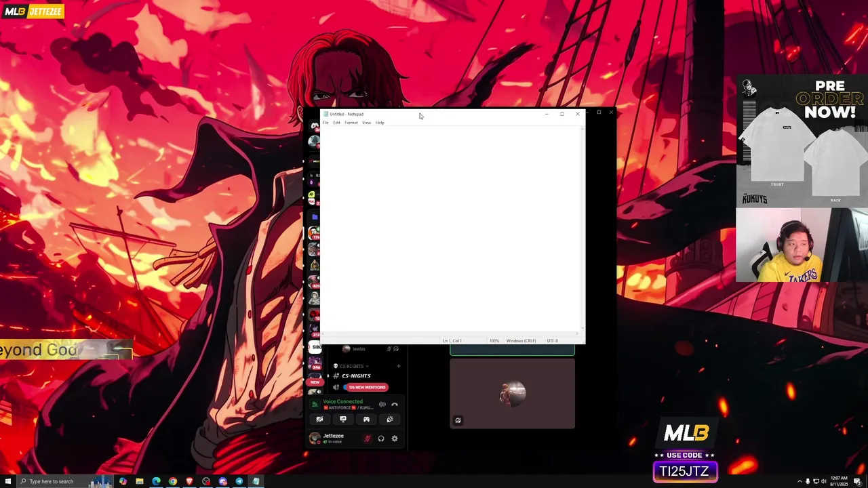This screenshot has width=868, height=488.
Task: Launch Google Chrome from the taskbar
Action: (173, 481)
